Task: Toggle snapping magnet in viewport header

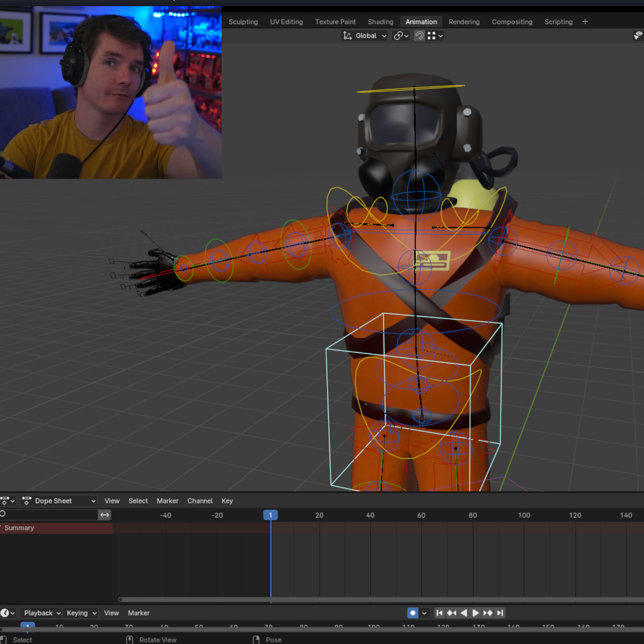Action: pyautogui.click(x=419, y=36)
